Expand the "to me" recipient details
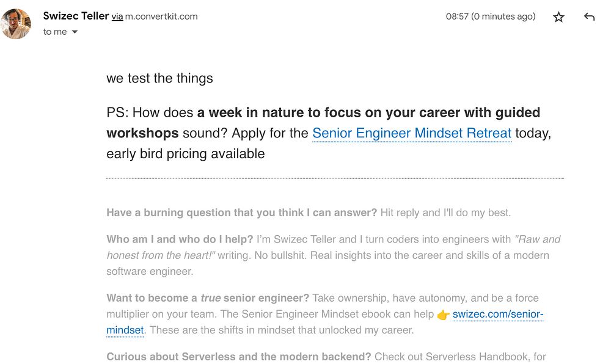This screenshot has height=364, width=611. click(x=75, y=32)
